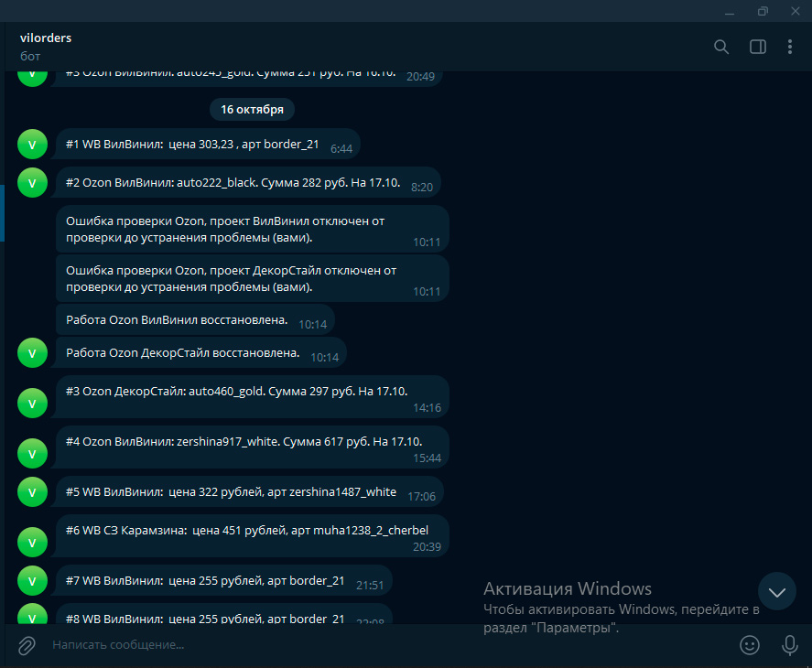Toggle the right side info panel

pyautogui.click(x=757, y=47)
